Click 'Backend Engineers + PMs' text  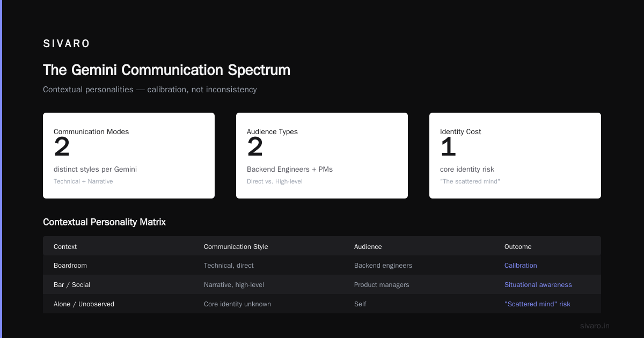click(290, 170)
